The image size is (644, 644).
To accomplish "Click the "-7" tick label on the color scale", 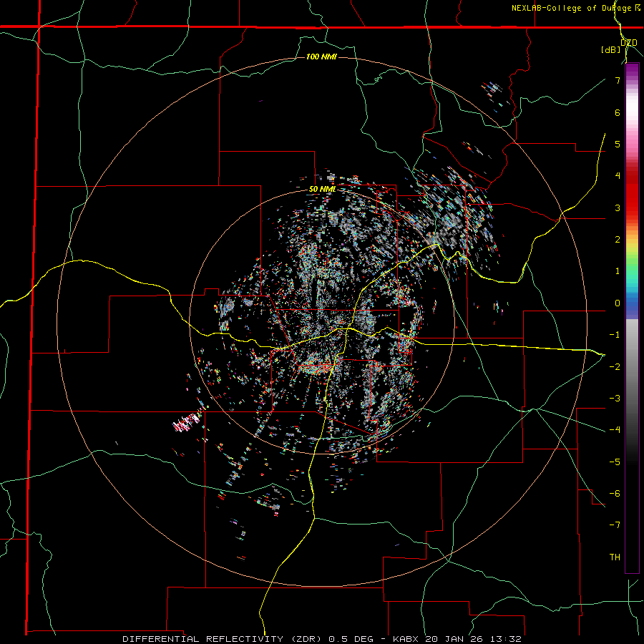I will [x=615, y=525].
